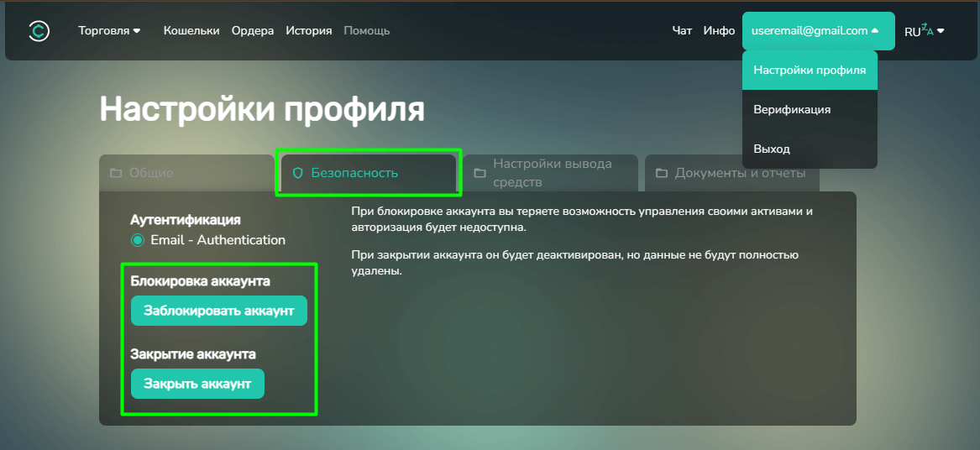Click folder icon on Общие tab
The image size is (980, 450).
pyautogui.click(x=116, y=173)
